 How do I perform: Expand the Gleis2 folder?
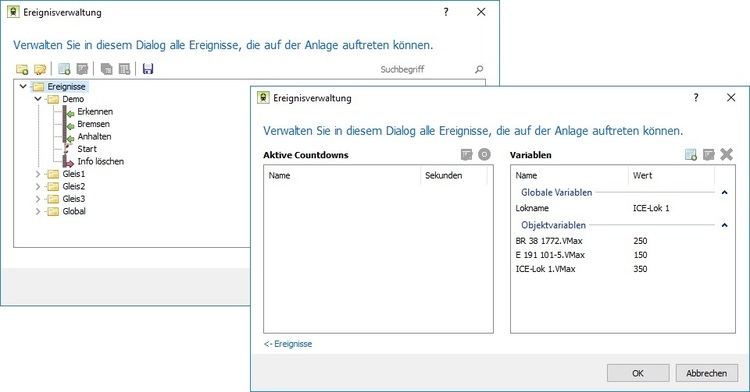(38, 186)
